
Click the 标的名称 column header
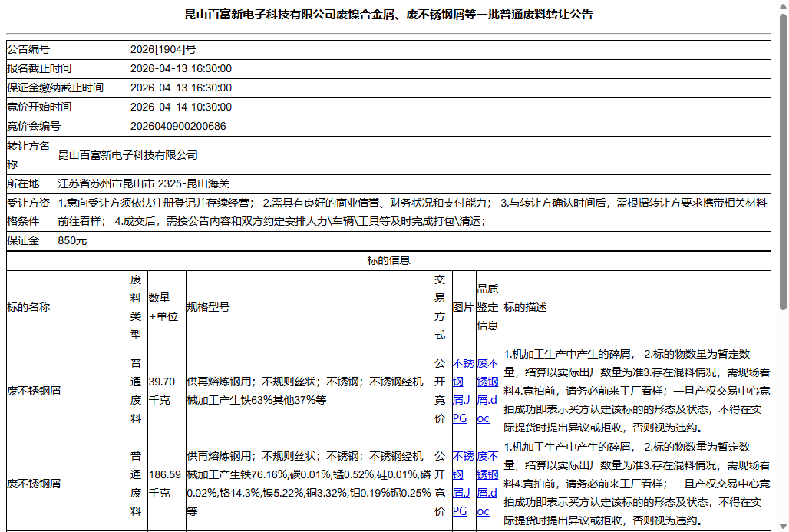28,307
